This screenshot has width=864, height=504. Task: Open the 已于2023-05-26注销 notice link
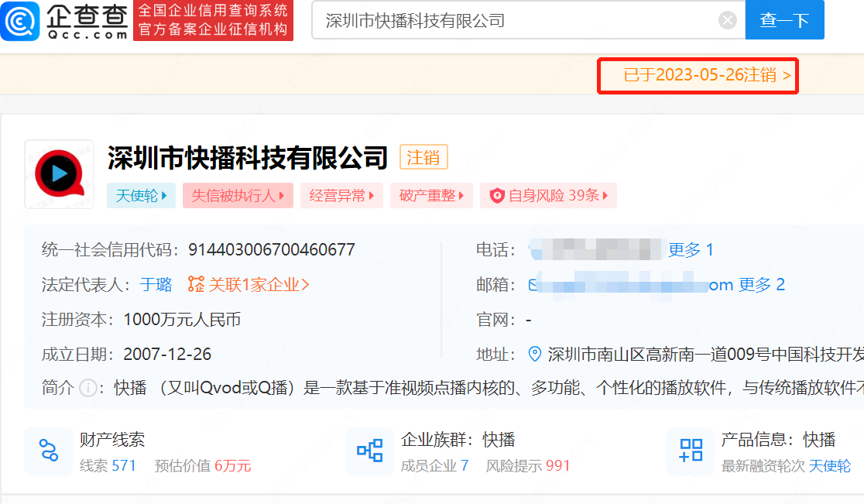coord(707,75)
